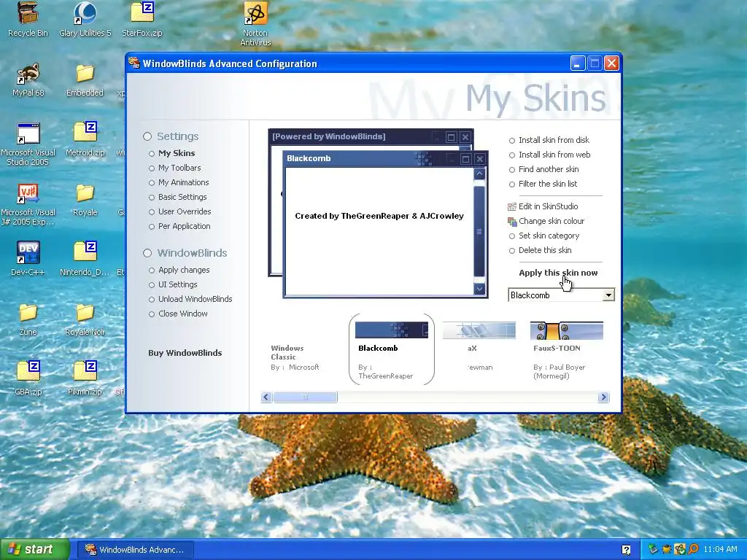
Task: Open the Embedded folder on desktop
Action: [85, 79]
